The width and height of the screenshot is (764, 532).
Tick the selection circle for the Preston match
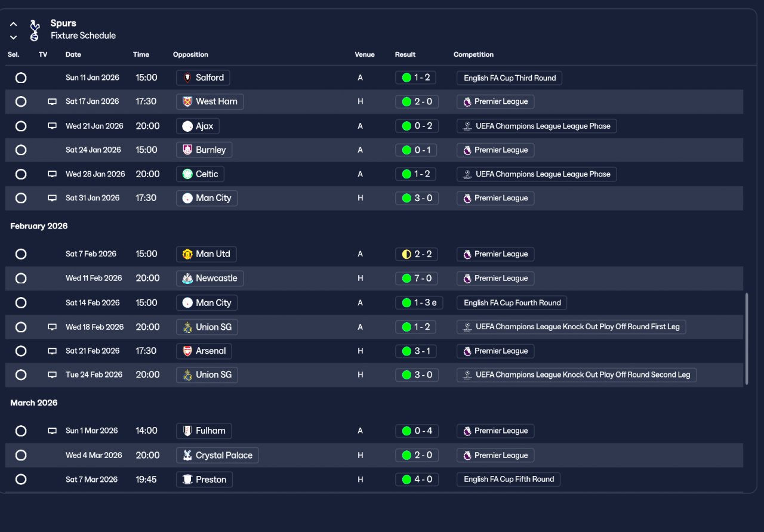tap(21, 480)
